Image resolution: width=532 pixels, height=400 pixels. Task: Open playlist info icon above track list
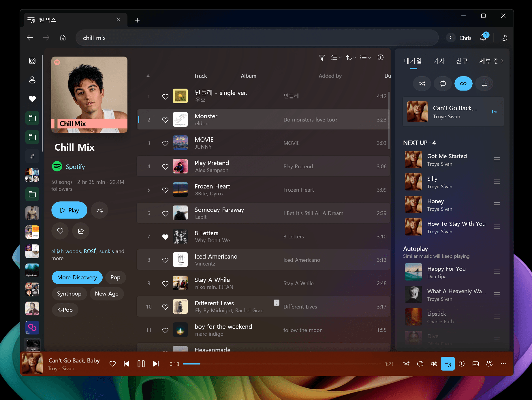coord(381,57)
